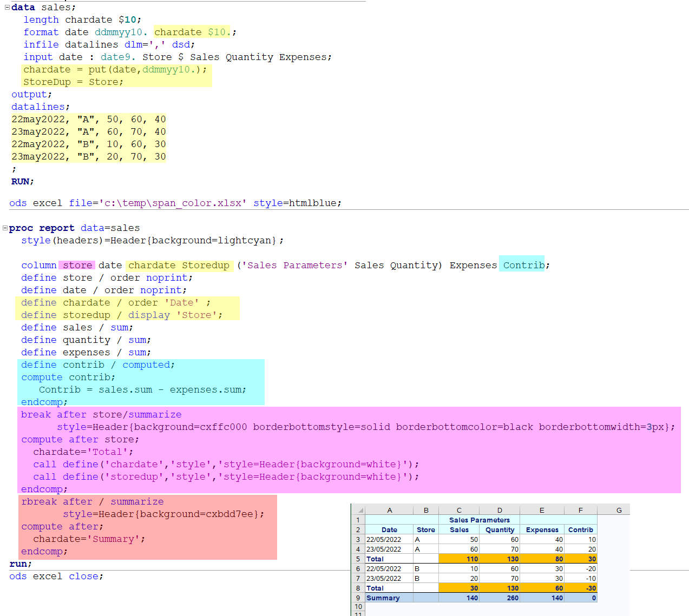The image size is (689, 616).
Task: Select column A header in the spreadsheet
Action: click(389, 510)
